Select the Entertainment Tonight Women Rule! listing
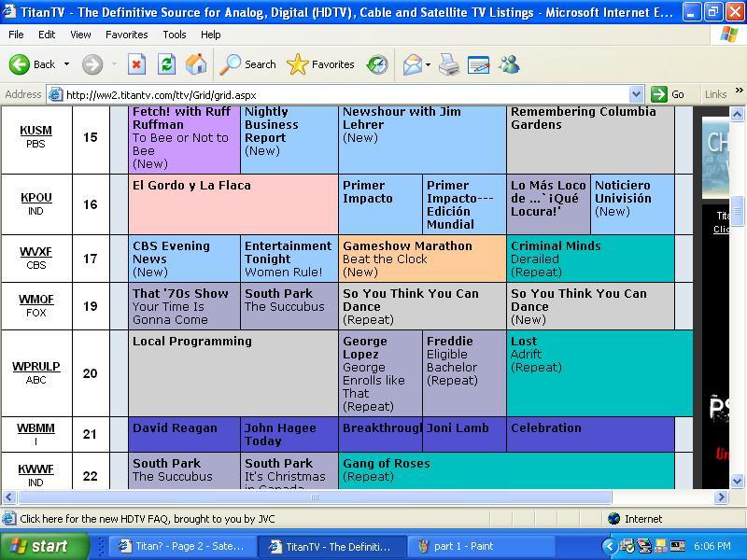Image resolution: width=747 pixels, height=560 pixels. (289, 259)
